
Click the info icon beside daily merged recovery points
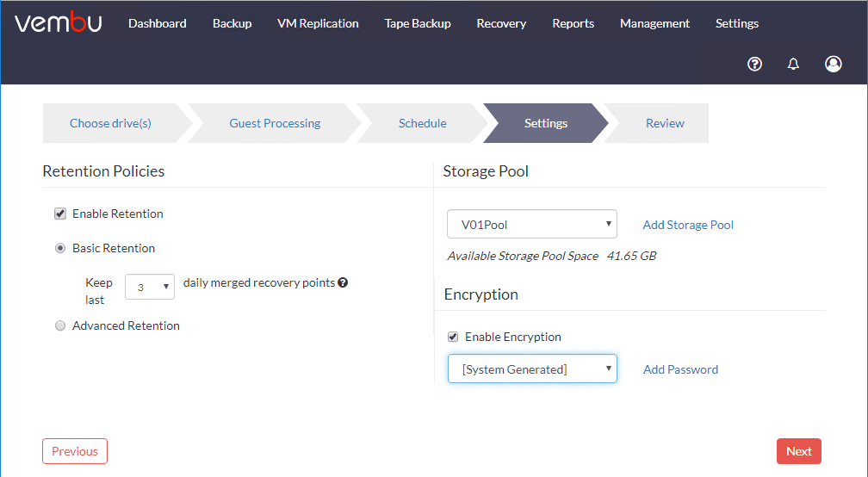[343, 282]
